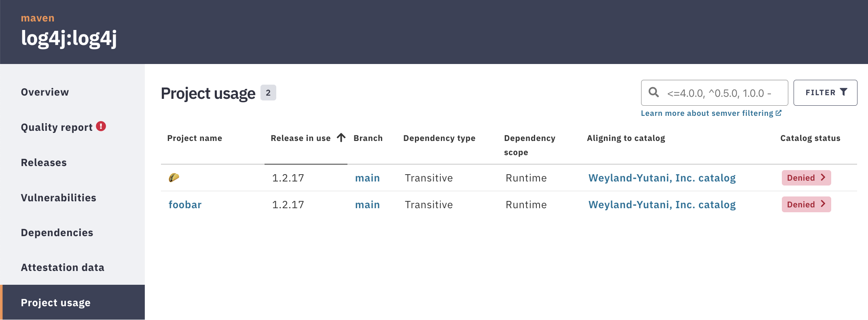
Task: Click the Release in use sort arrow
Action: tap(341, 138)
